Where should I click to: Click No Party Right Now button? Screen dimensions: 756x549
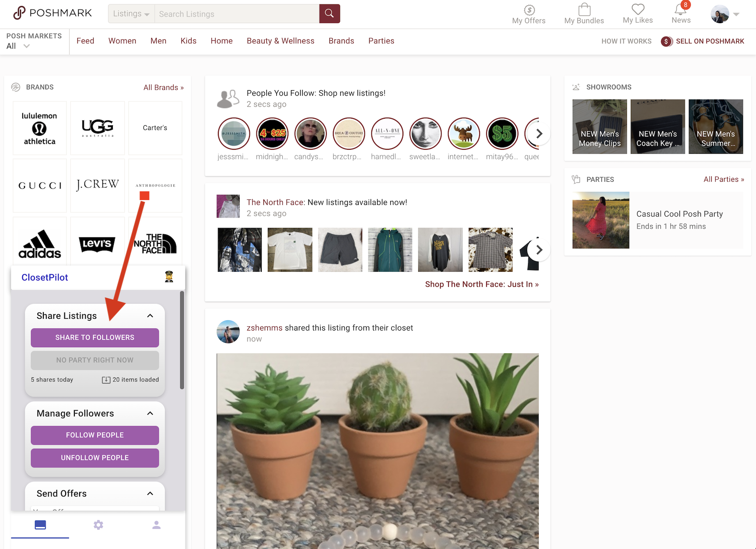pyautogui.click(x=95, y=360)
